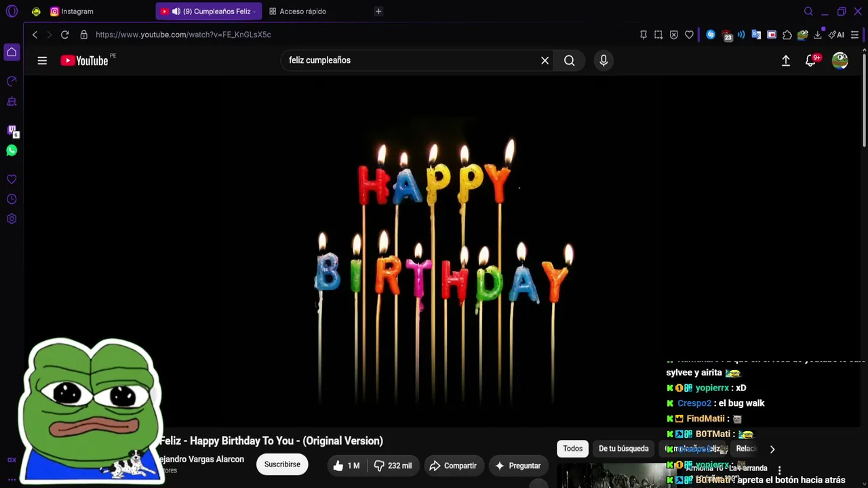Open options menu for the recommended video
Screen dimensions: 868x488
click(x=779, y=470)
